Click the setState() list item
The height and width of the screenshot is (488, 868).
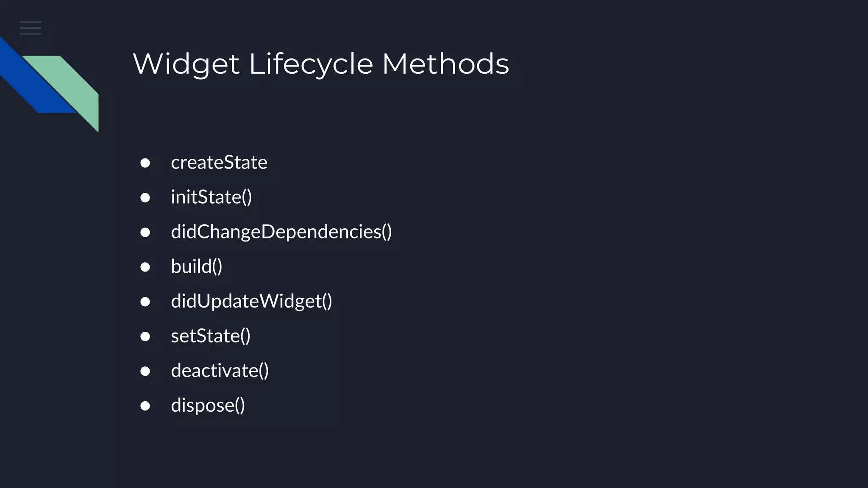[211, 336]
